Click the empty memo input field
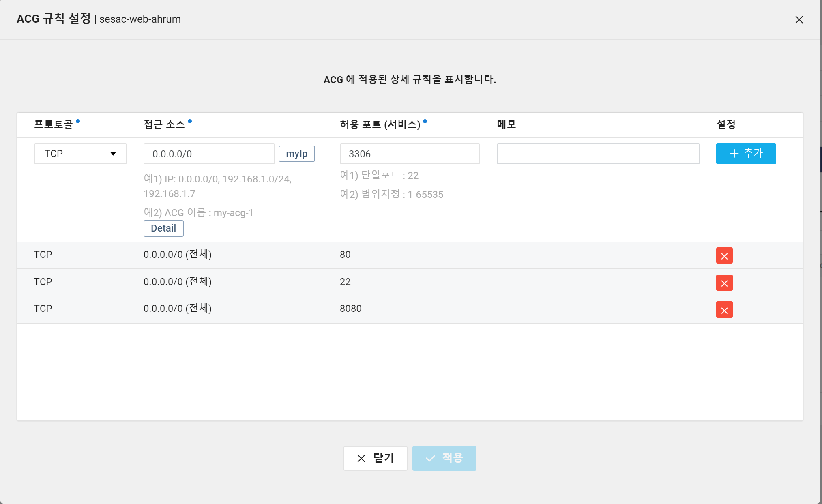This screenshot has width=822, height=504. pyautogui.click(x=598, y=154)
